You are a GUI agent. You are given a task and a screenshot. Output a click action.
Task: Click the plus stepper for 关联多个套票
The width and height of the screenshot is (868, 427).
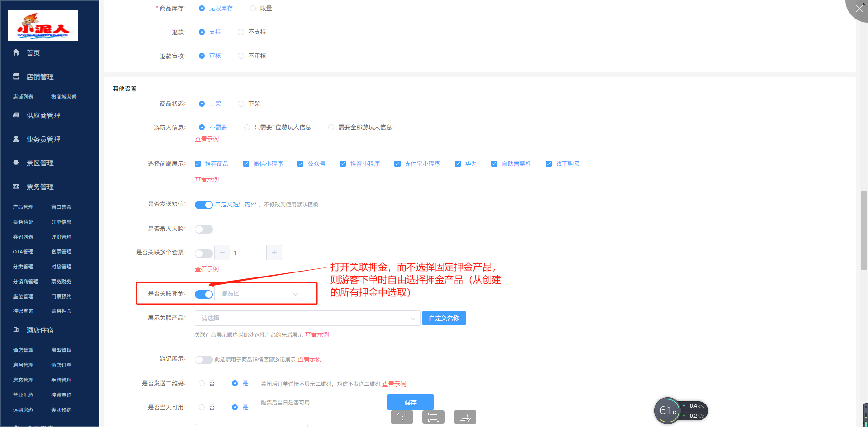(274, 253)
